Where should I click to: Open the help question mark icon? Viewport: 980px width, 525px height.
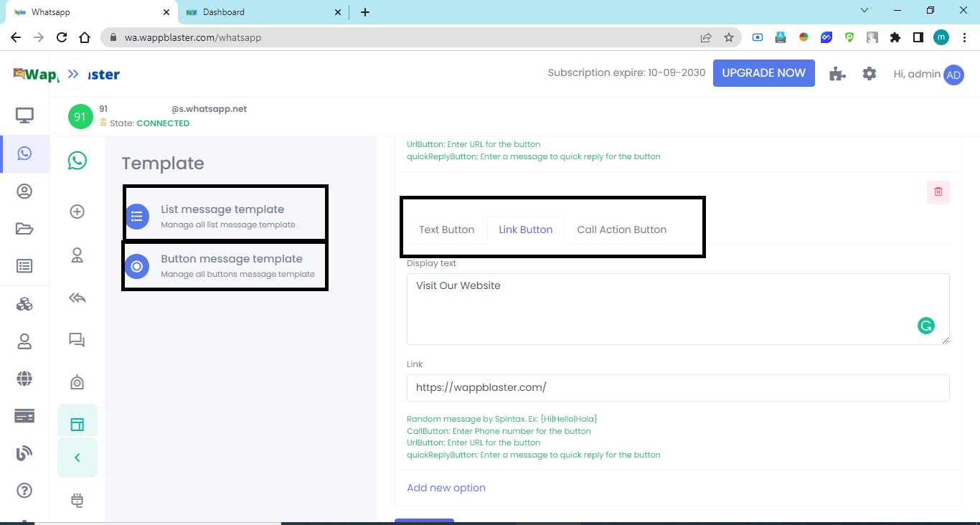(x=24, y=491)
